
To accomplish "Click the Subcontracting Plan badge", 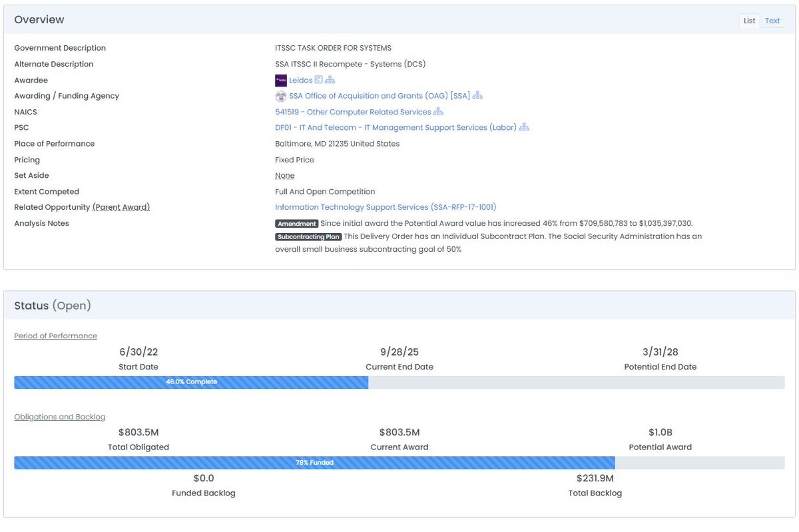I will pos(308,237).
